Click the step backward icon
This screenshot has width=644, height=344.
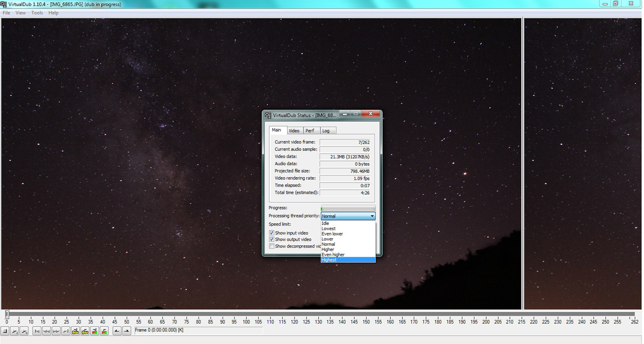tap(47, 331)
